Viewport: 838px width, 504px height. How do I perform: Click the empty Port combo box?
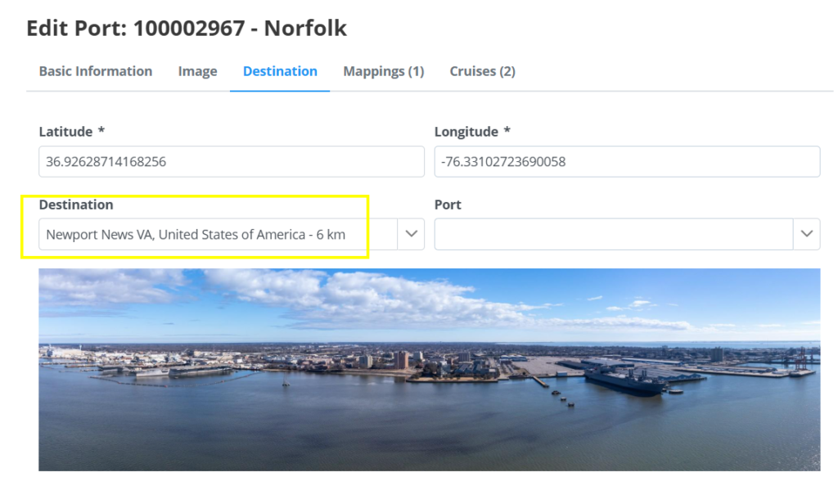point(614,235)
